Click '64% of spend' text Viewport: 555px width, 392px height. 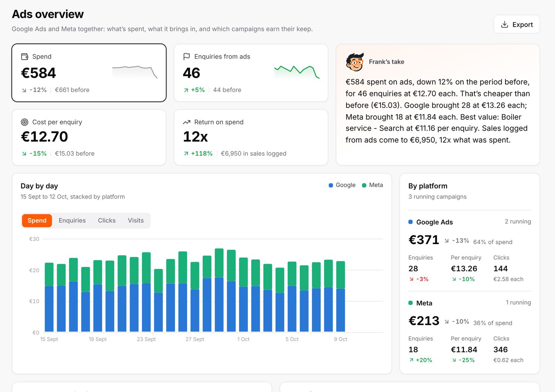493,242
